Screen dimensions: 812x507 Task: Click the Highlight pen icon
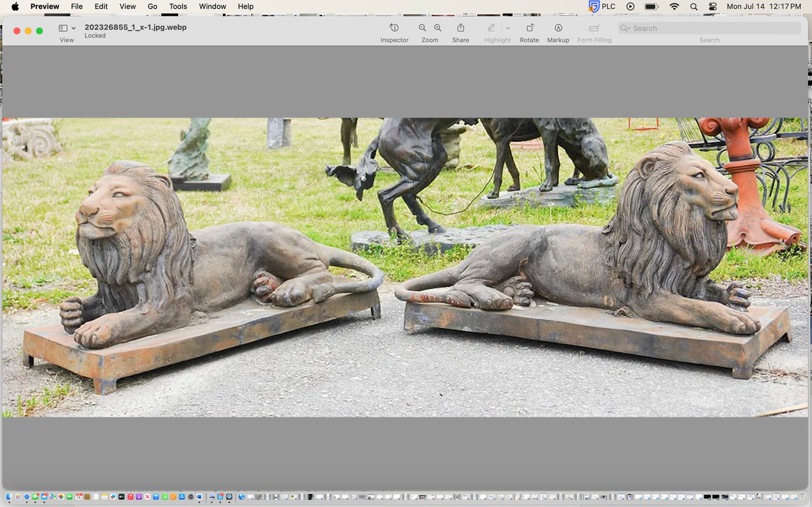pos(492,28)
